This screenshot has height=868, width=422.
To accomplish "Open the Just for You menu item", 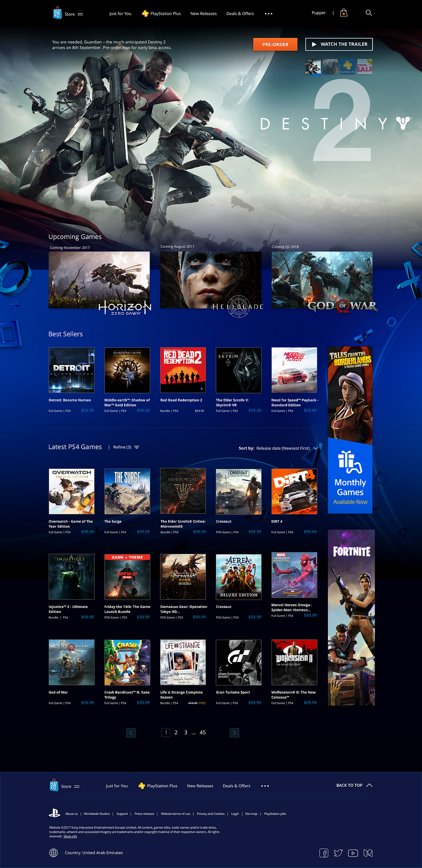I will click(120, 14).
